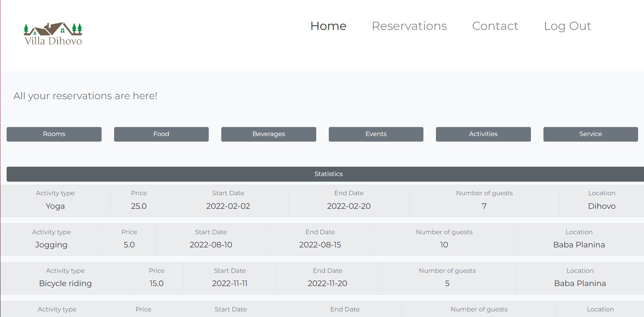The image size is (644, 317).
Task: Click end date 2022-11-20
Action: click(327, 284)
